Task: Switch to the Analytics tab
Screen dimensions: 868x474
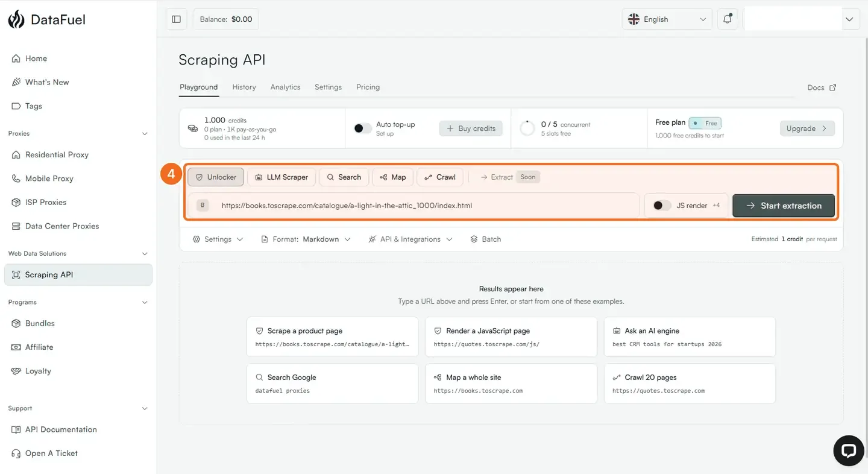Action: (x=285, y=87)
